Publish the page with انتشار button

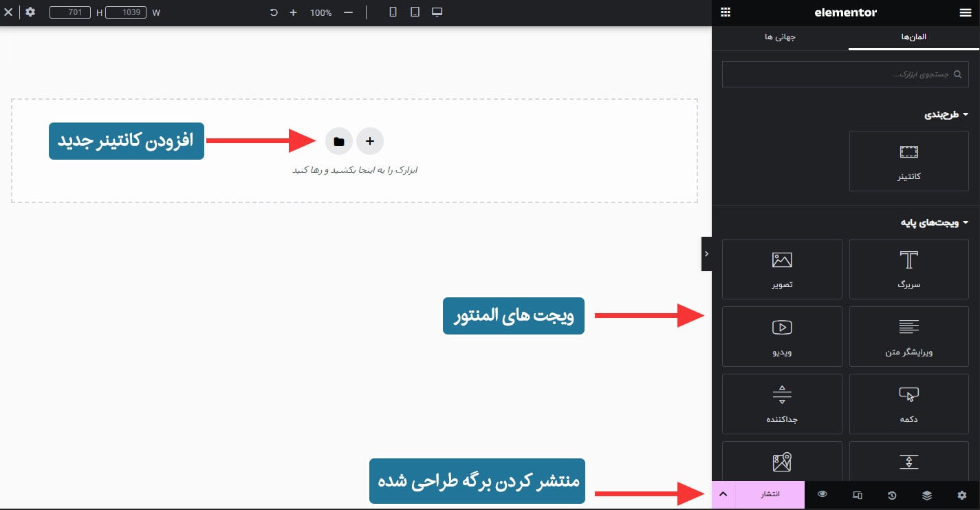tap(770, 495)
